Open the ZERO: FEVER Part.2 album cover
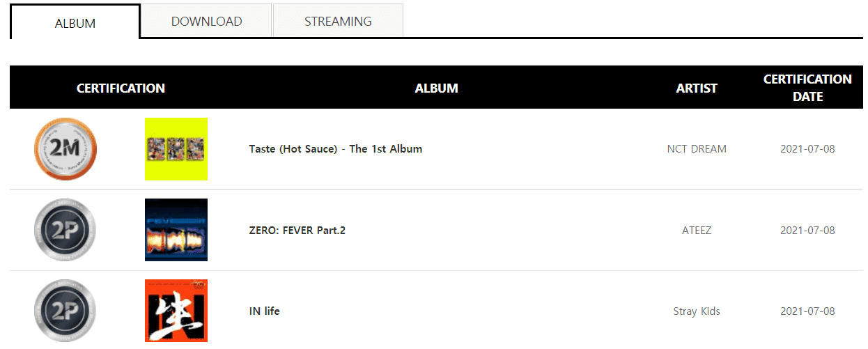868x349 pixels. coord(176,230)
